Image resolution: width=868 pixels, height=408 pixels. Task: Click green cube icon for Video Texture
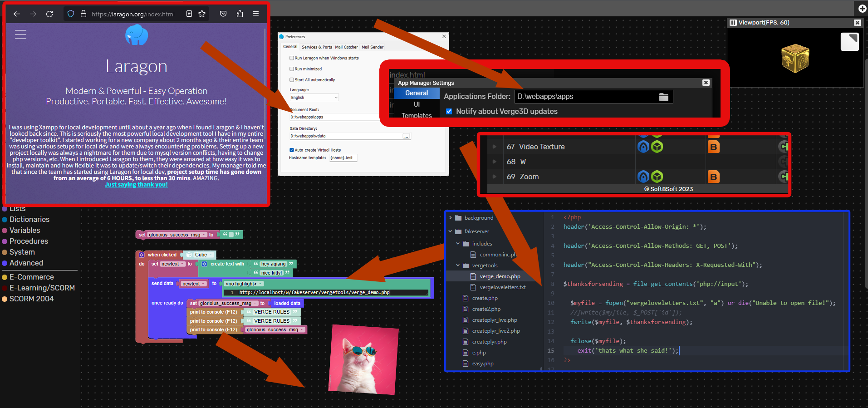click(657, 147)
